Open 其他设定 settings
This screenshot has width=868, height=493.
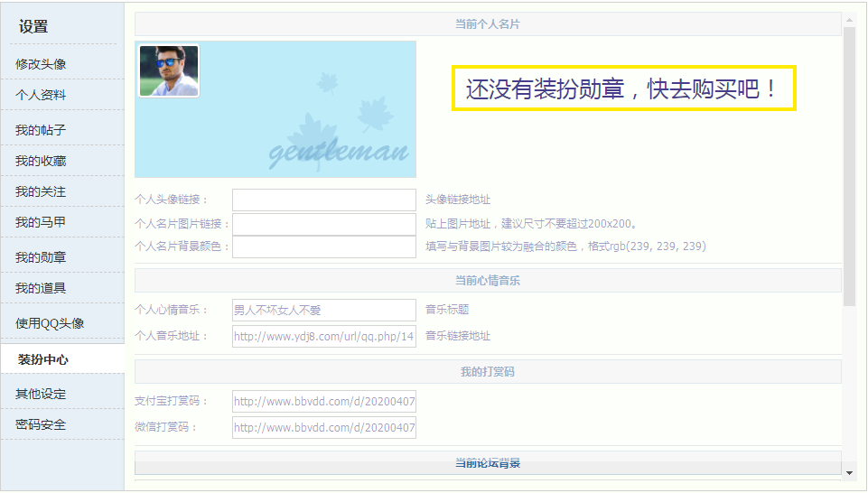tap(41, 394)
